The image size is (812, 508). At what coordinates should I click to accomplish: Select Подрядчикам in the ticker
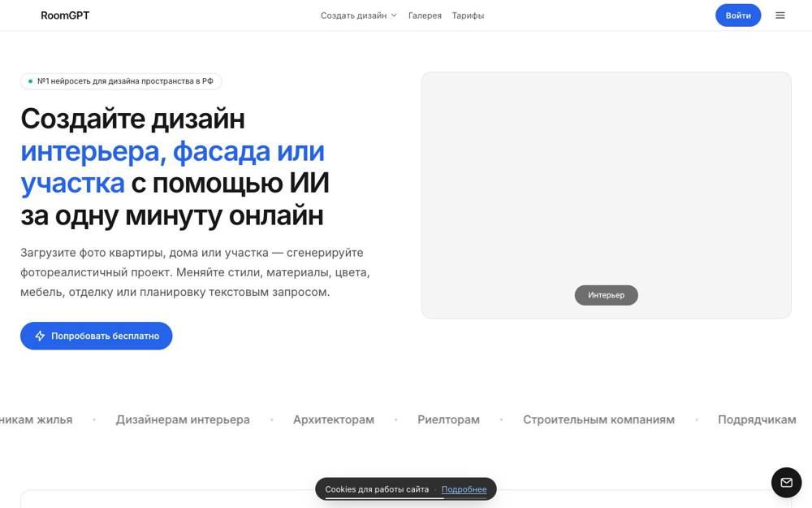(x=757, y=419)
